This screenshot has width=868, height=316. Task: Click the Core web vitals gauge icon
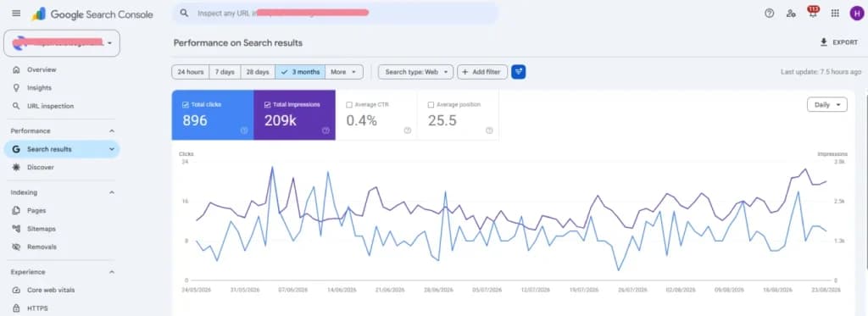point(16,290)
